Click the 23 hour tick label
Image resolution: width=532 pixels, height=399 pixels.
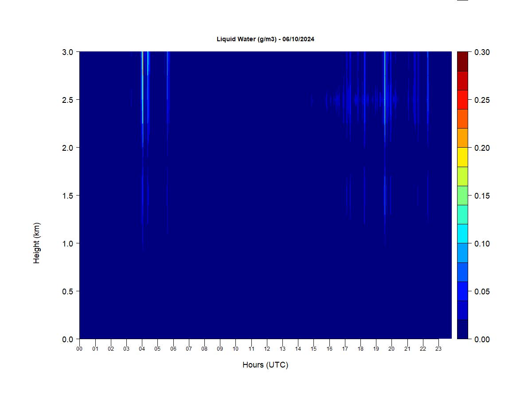coord(438,349)
